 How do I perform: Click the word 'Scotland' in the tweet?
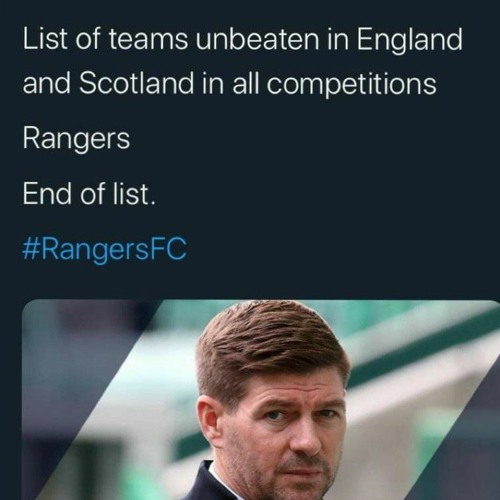coord(137,83)
